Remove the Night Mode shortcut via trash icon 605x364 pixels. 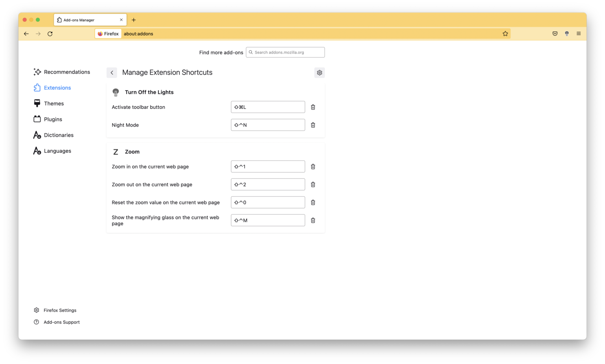(313, 125)
